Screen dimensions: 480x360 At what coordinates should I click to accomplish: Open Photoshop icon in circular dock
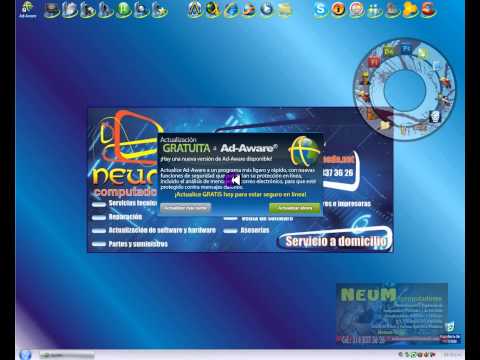(x=406, y=49)
